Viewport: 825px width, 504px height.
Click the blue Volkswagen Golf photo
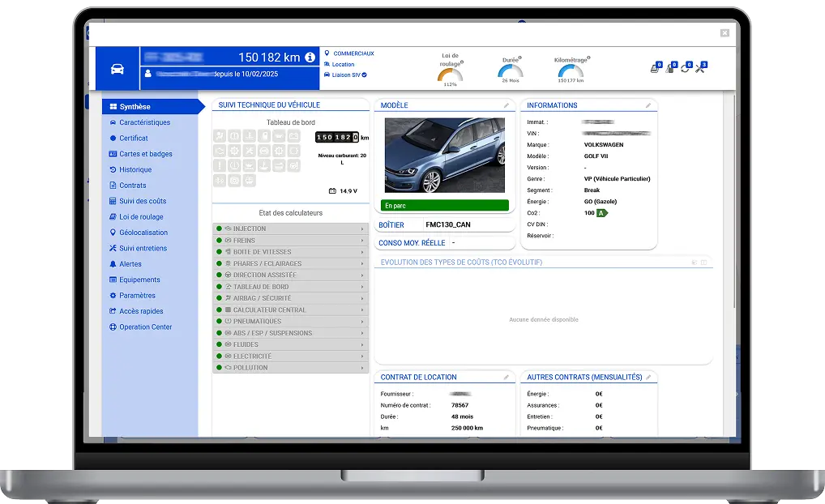445,156
